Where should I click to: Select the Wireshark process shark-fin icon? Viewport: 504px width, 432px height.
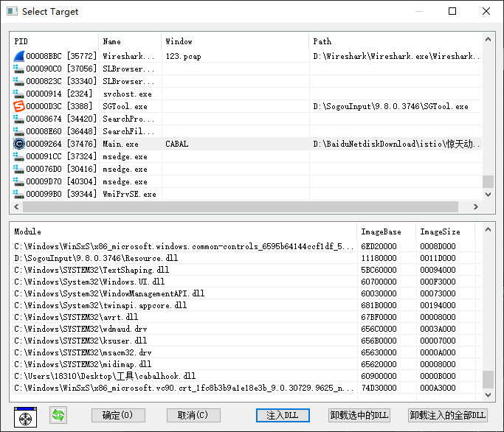click(x=19, y=56)
